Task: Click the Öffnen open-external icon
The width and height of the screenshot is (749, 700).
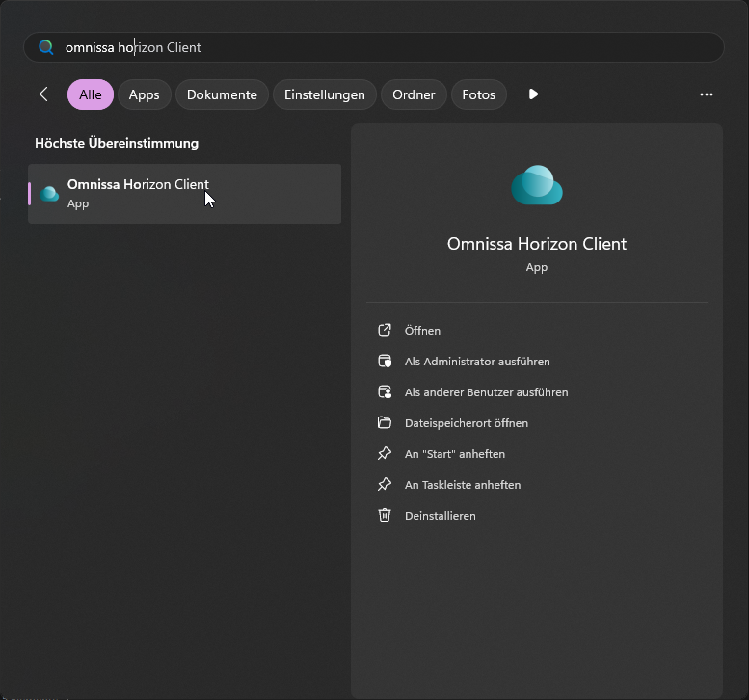Action: coord(385,331)
